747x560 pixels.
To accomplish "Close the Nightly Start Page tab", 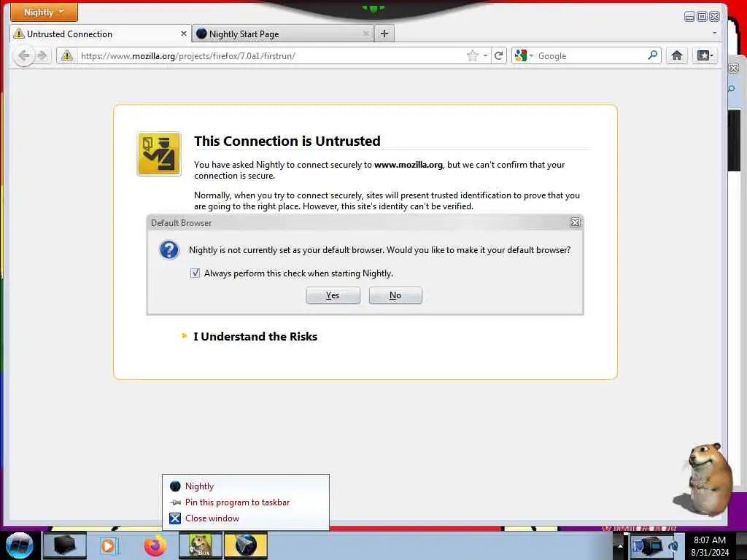I will (366, 34).
